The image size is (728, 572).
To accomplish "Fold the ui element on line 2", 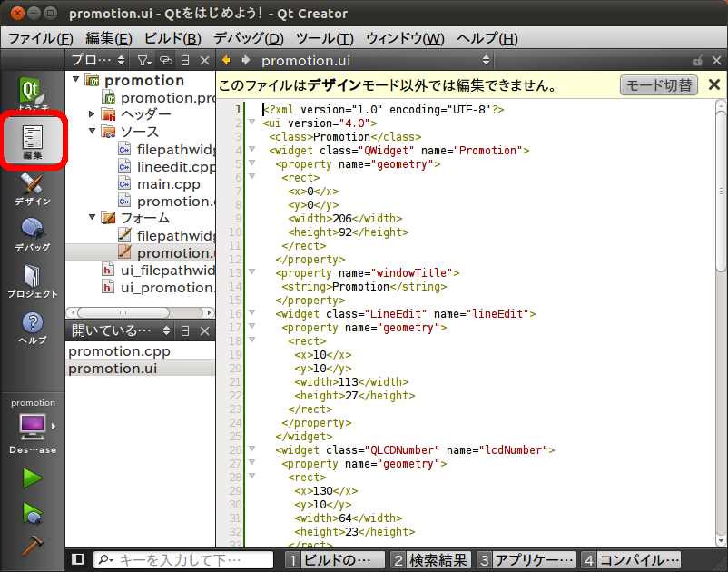I will pyautogui.click(x=252, y=123).
